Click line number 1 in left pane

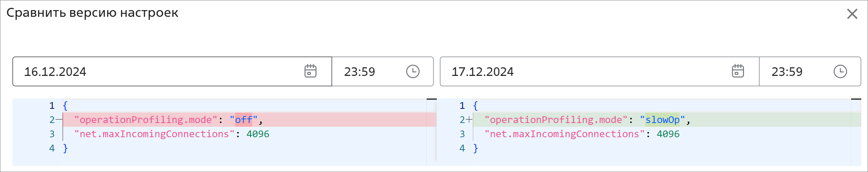coord(52,105)
